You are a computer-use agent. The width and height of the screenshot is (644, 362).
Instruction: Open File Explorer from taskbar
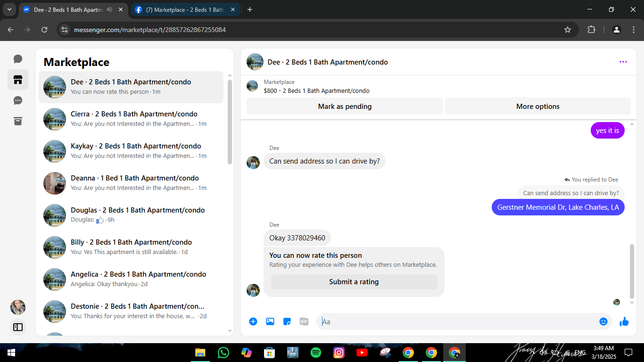(200, 352)
